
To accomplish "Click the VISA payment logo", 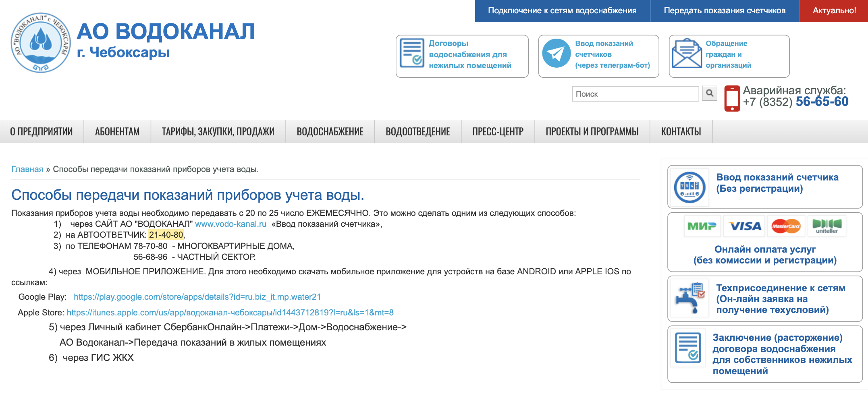I will coord(745,226).
